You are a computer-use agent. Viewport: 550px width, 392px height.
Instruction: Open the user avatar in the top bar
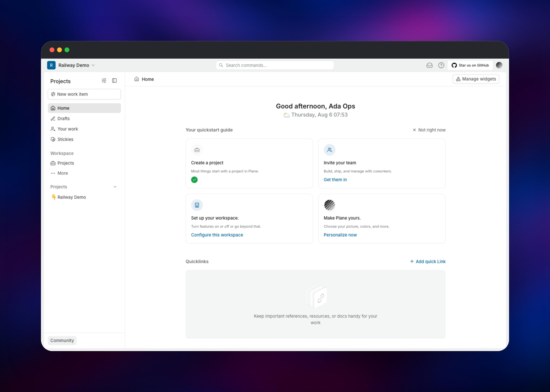[499, 65]
